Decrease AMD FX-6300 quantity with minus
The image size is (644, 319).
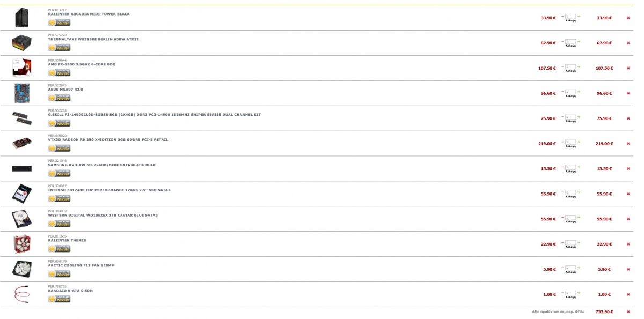pos(562,66)
